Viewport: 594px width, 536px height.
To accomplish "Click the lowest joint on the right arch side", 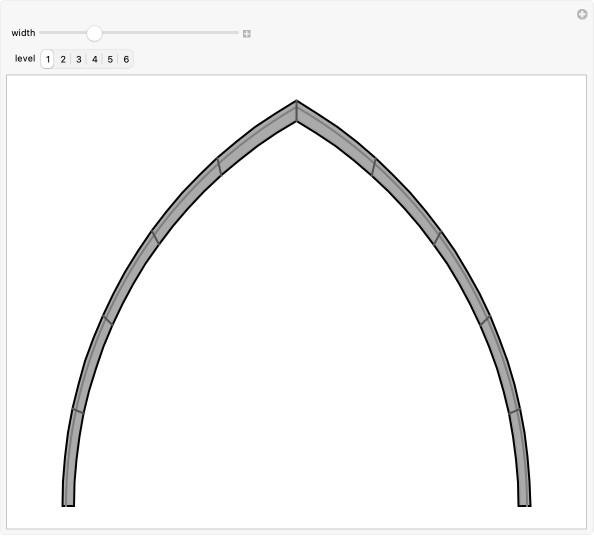I will (514, 411).
